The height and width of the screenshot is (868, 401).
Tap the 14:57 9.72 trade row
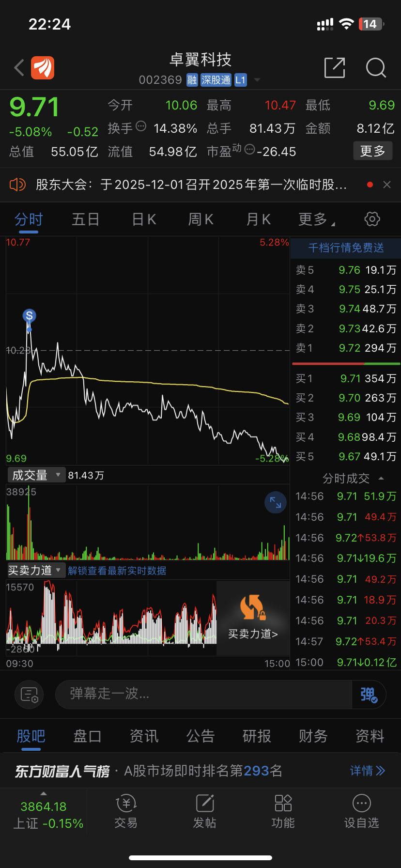[x=346, y=641]
